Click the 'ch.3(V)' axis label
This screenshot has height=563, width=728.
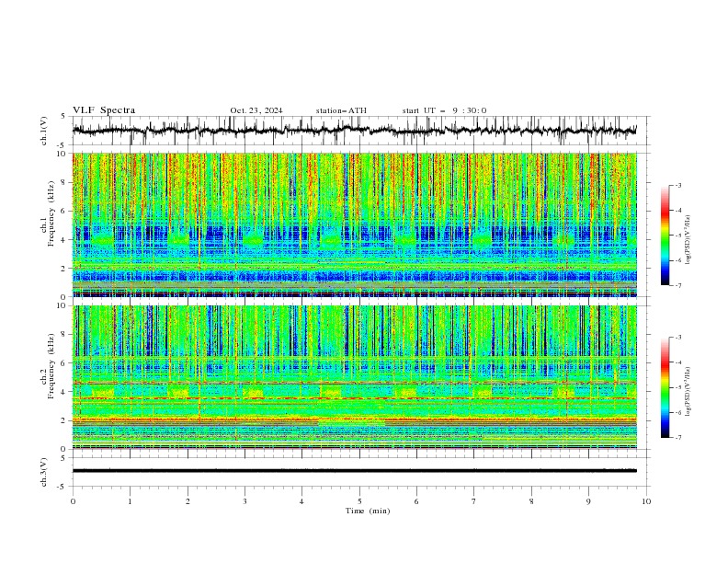click(x=44, y=472)
